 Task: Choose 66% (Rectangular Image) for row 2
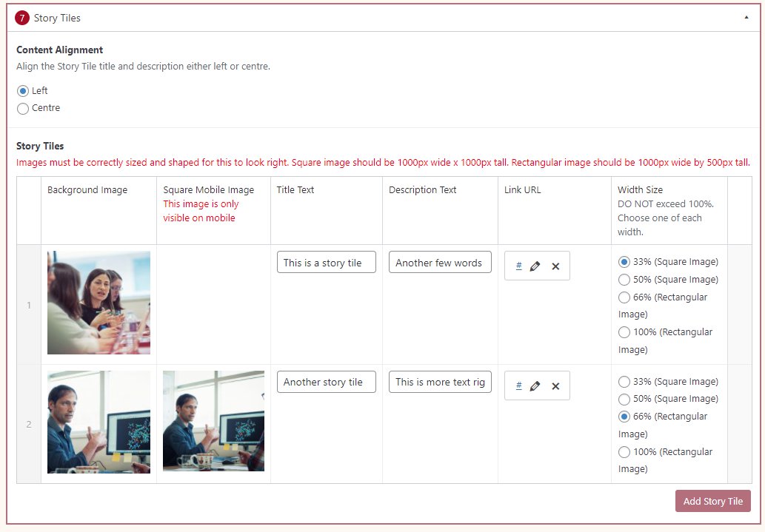point(624,417)
